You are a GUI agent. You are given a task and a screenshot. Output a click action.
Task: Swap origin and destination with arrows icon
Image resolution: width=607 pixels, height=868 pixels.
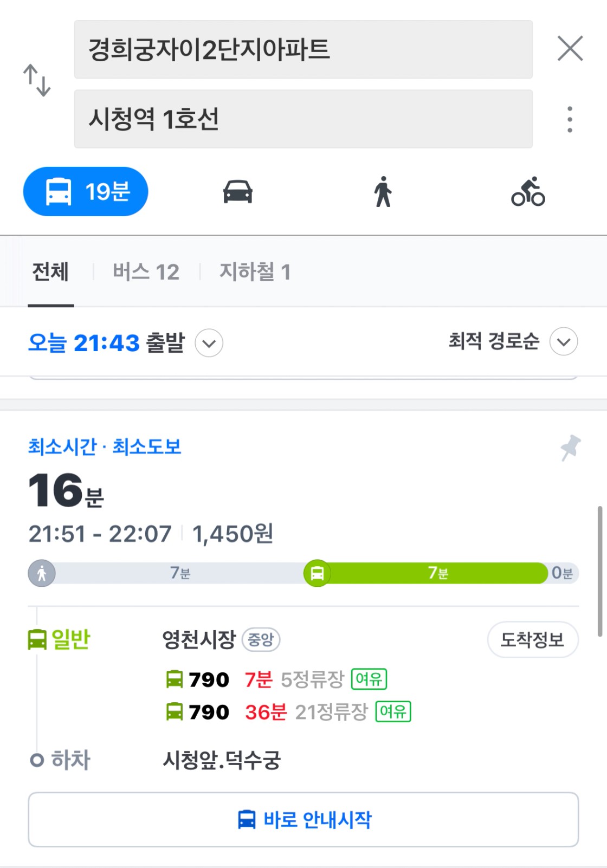[x=37, y=80]
